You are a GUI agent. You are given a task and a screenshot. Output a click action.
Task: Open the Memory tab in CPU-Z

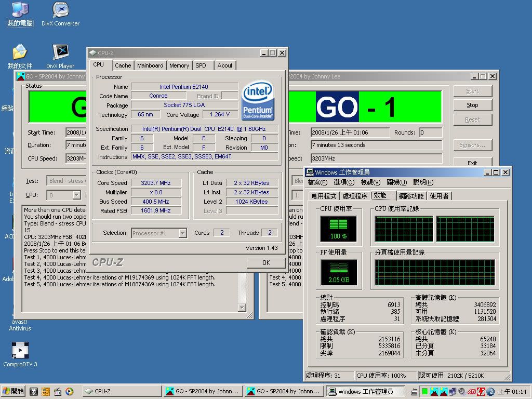tap(179, 65)
